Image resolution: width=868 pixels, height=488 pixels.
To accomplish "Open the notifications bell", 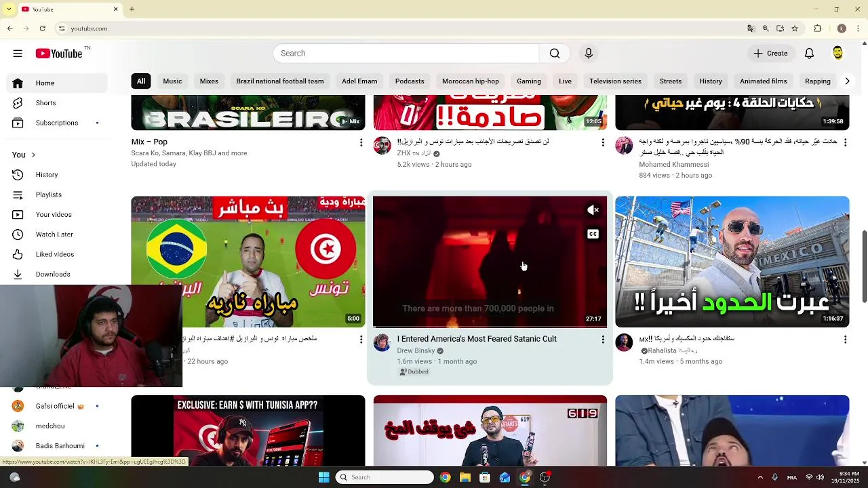I will [x=809, y=54].
